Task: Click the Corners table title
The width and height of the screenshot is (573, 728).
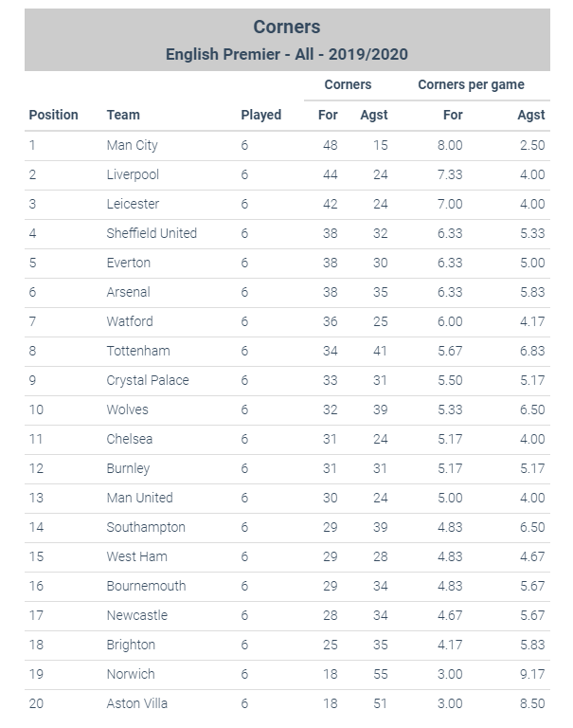Action: tap(287, 27)
